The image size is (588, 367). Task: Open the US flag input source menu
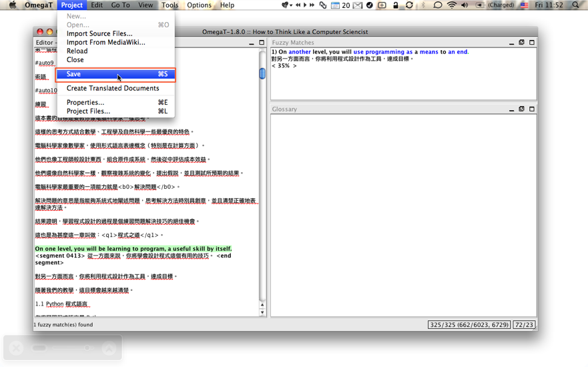524,5
